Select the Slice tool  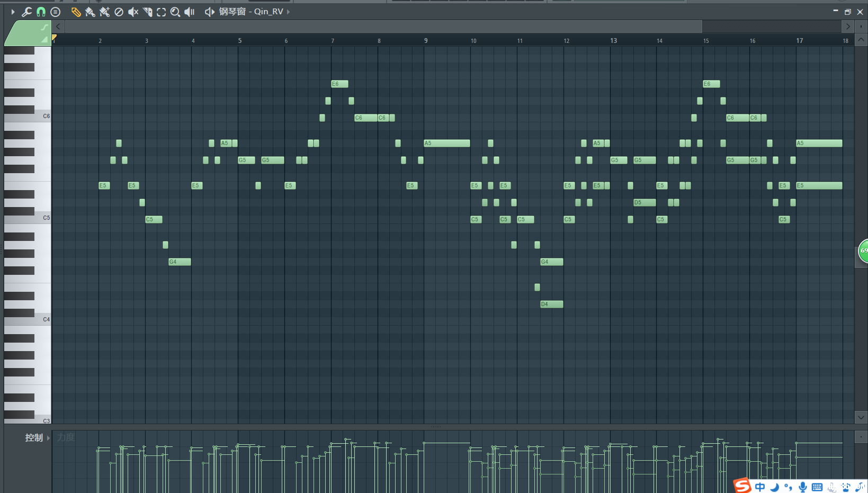pos(147,12)
